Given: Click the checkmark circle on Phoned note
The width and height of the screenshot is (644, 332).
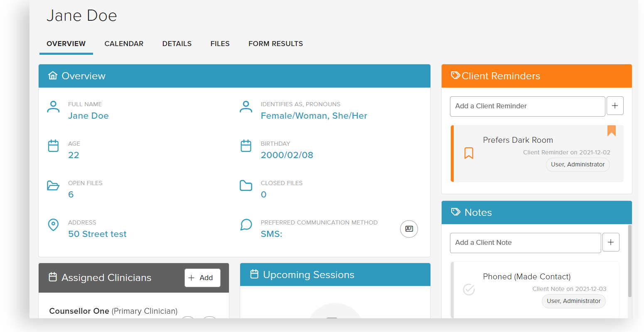Looking at the screenshot, I should click(x=469, y=289).
